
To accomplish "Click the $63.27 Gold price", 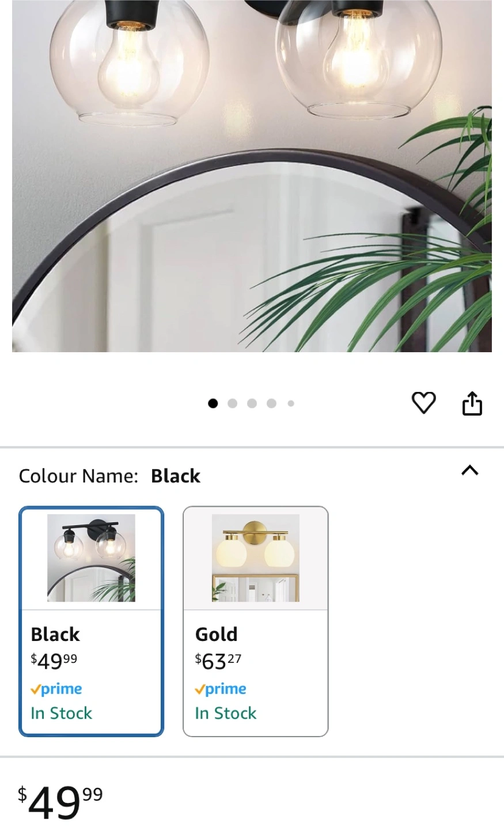I will pyautogui.click(x=218, y=661).
